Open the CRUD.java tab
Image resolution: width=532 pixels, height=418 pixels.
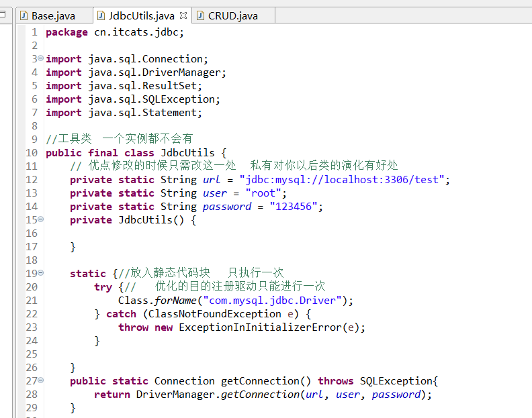pos(232,16)
